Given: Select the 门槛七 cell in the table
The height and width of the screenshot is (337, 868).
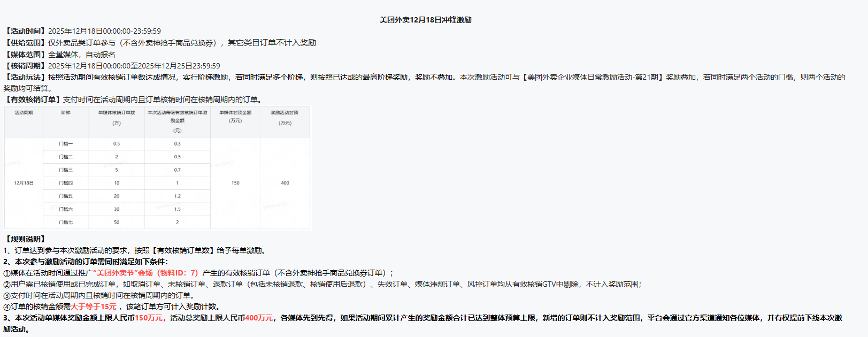Looking at the screenshot, I should 66,222.
